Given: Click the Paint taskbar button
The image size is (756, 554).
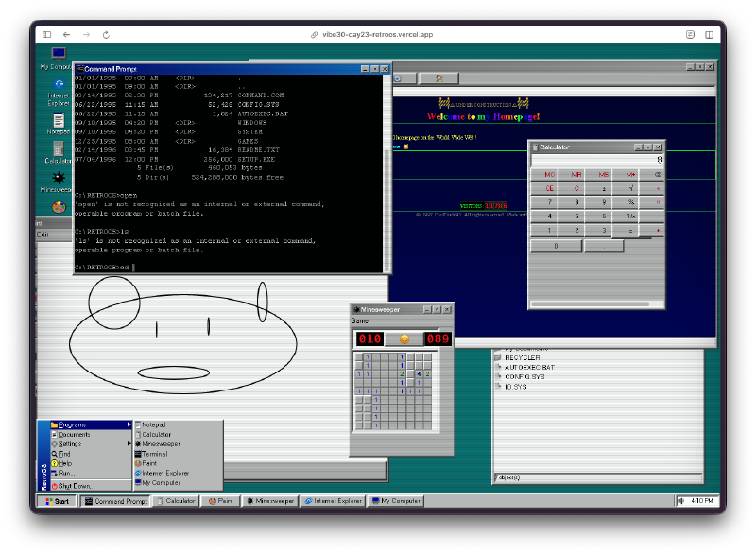Looking at the screenshot, I should [x=220, y=501].
